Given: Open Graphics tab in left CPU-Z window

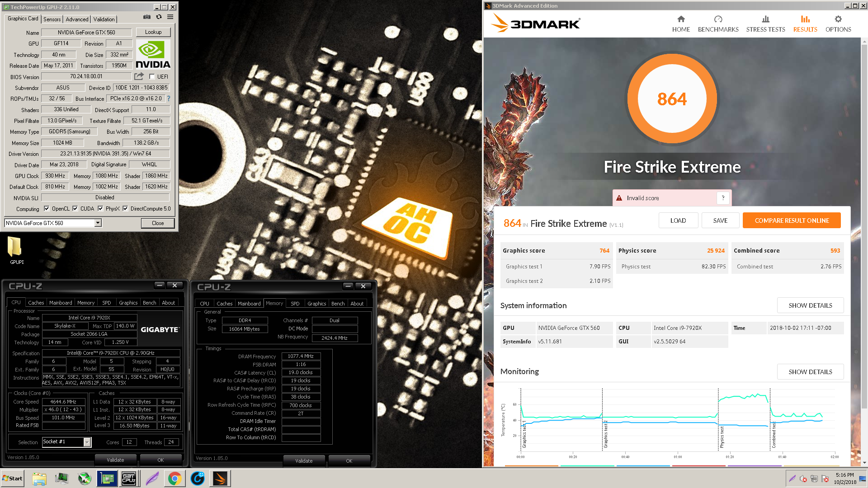Looking at the screenshot, I should click(128, 303).
